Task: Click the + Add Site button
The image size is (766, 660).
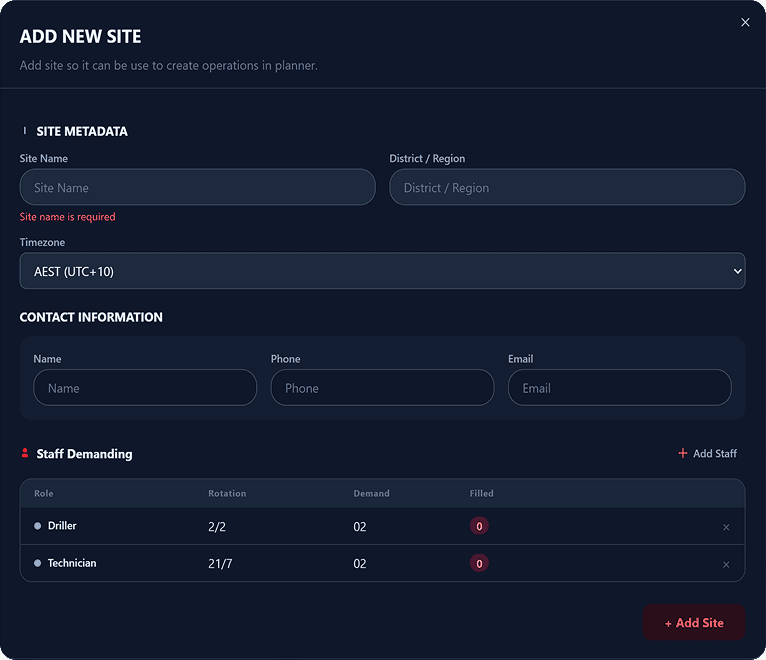Action: coord(694,622)
